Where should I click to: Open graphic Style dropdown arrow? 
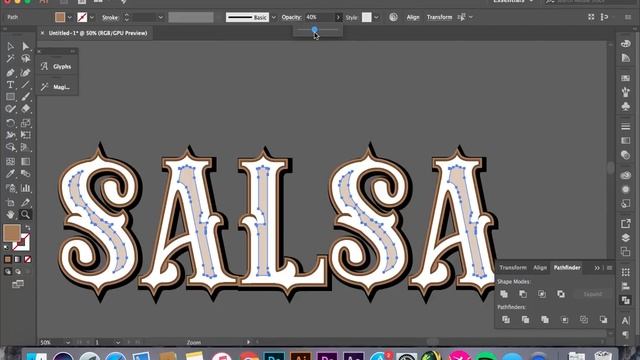376,18
